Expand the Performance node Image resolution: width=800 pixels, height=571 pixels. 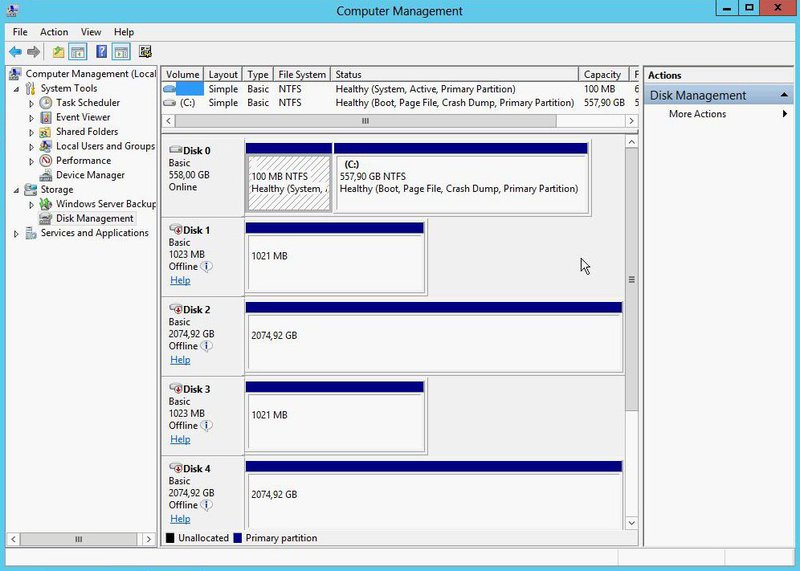pos(32,161)
